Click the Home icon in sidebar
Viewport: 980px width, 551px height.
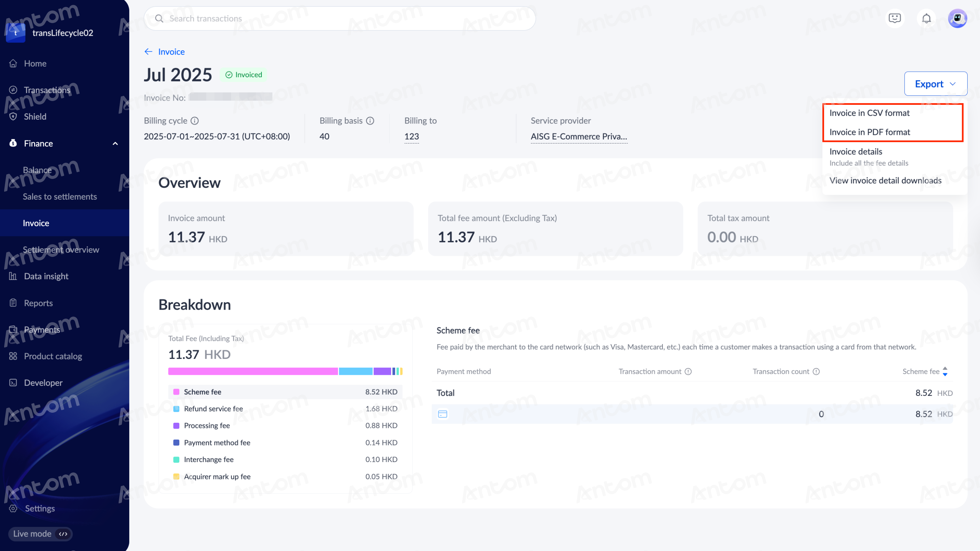coord(13,63)
